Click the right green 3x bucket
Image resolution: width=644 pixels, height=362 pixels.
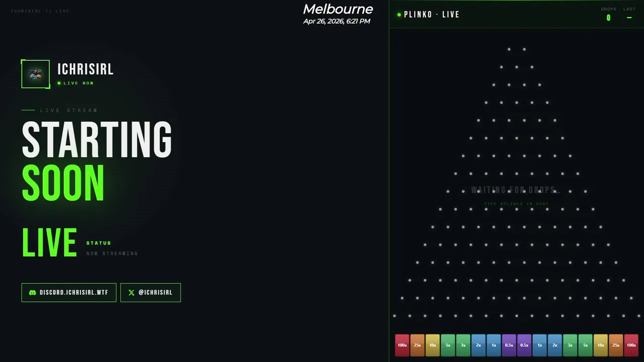tap(570, 345)
